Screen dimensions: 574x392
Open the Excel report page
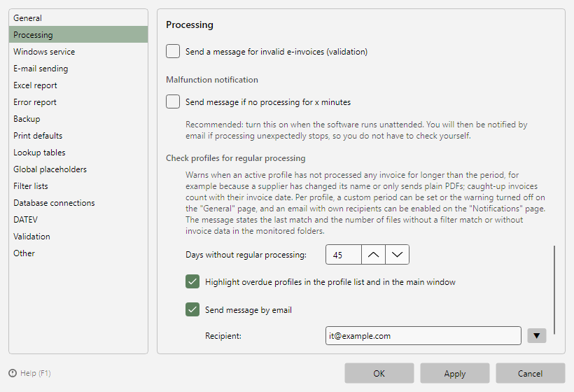tap(78, 85)
